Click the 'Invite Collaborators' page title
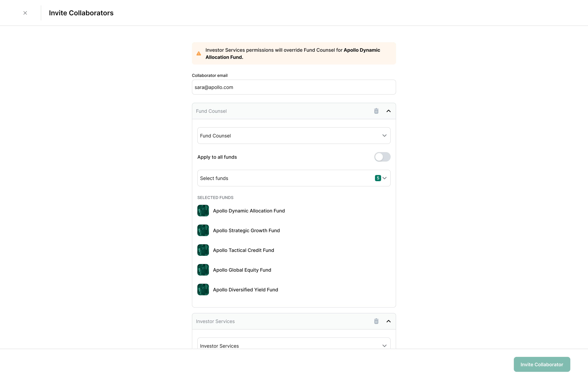 coord(81,13)
